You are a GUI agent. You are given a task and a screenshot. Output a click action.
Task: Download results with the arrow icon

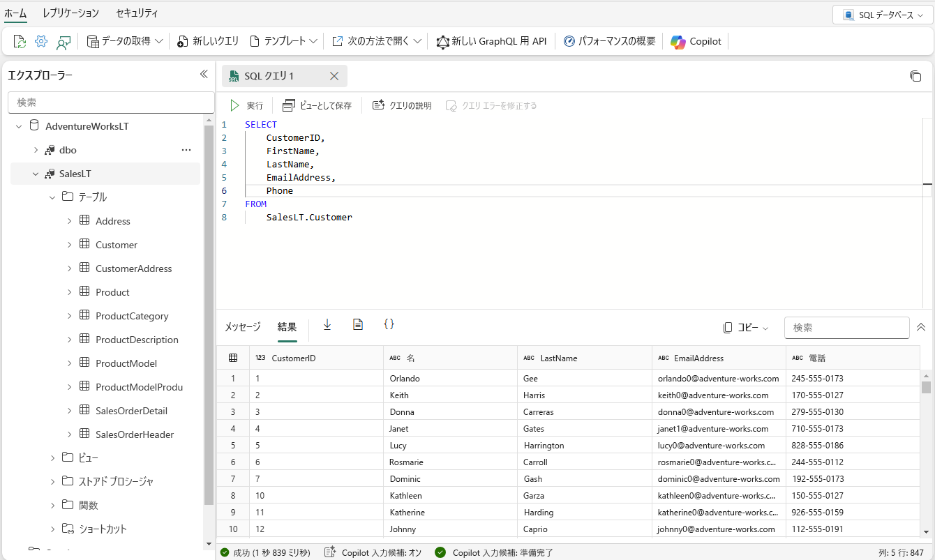tap(327, 324)
